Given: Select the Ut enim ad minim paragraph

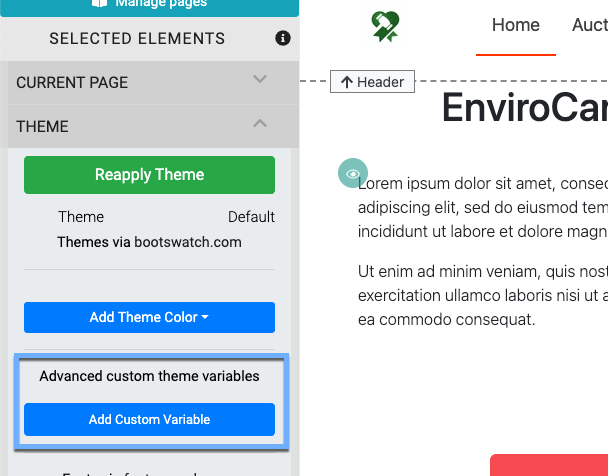Looking at the screenshot, I should (482, 296).
